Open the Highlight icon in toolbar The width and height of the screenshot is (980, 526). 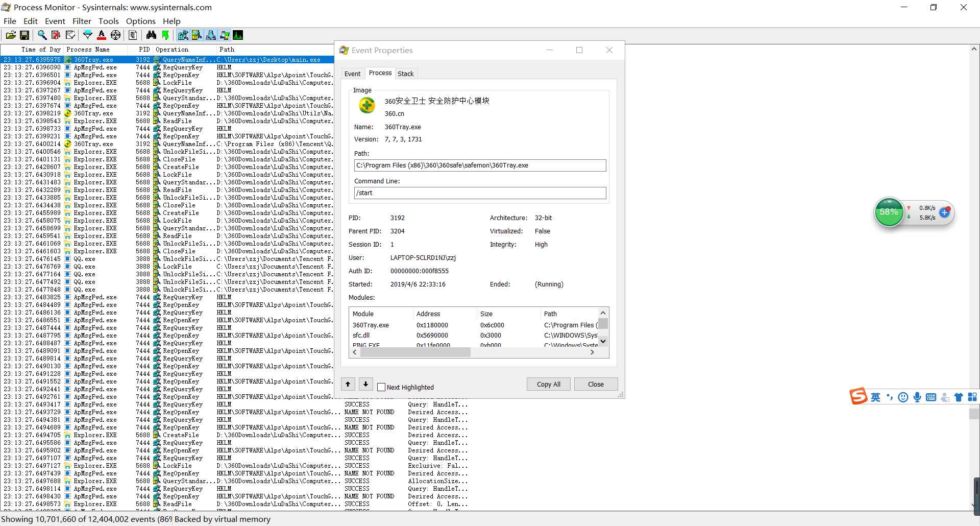click(102, 35)
